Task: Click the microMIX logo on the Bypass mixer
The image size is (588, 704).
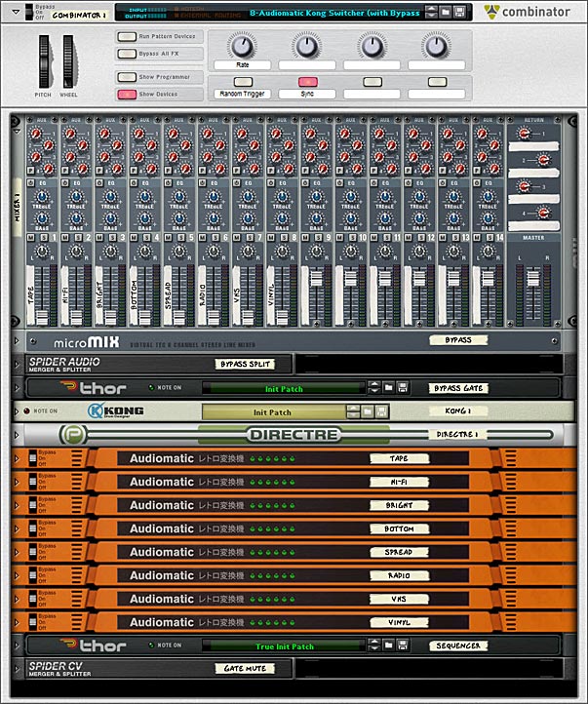Action: (87, 342)
